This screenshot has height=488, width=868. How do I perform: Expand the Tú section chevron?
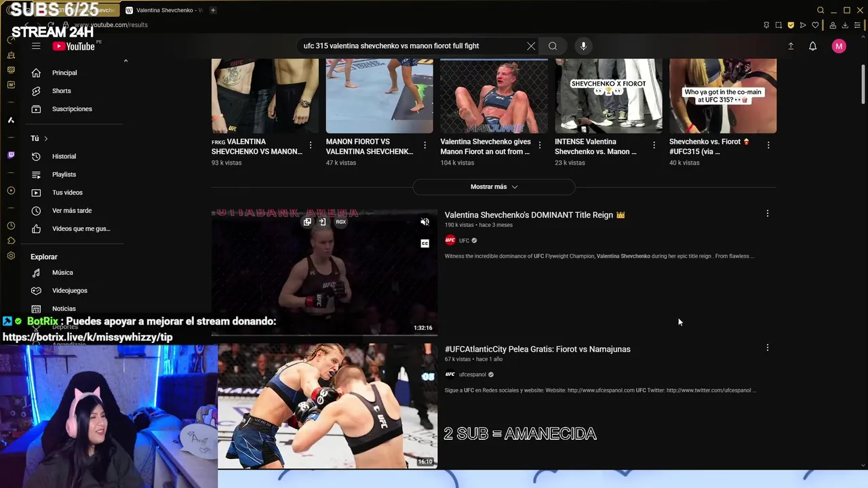tap(45, 138)
